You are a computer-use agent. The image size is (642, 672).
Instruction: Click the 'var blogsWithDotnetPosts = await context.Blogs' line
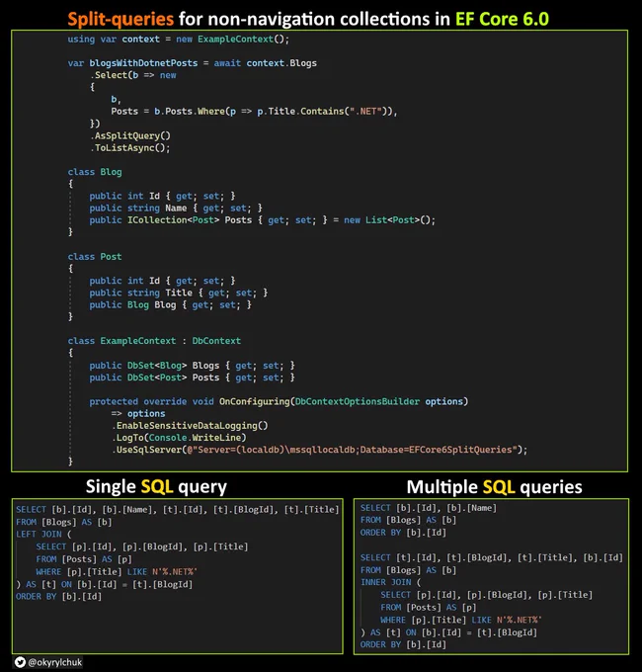tap(192, 63)
